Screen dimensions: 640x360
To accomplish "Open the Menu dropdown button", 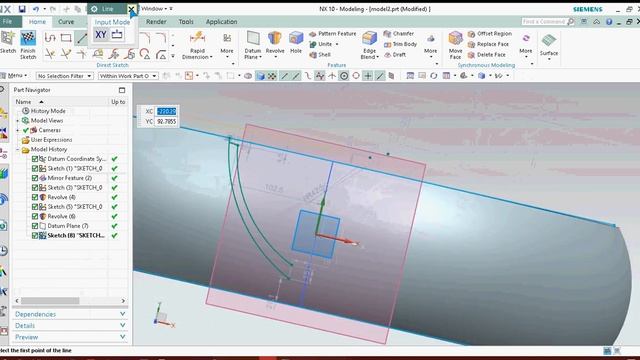I will (15, 76).
